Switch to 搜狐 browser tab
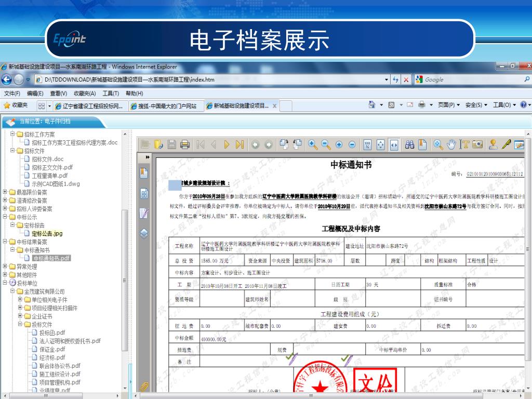The image size is (532, 399). 166,106
